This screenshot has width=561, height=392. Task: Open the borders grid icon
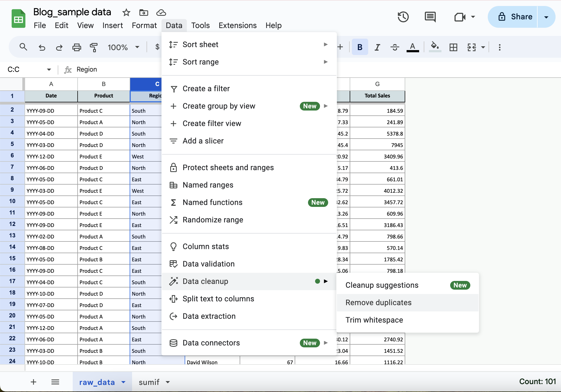click(453, 47)
